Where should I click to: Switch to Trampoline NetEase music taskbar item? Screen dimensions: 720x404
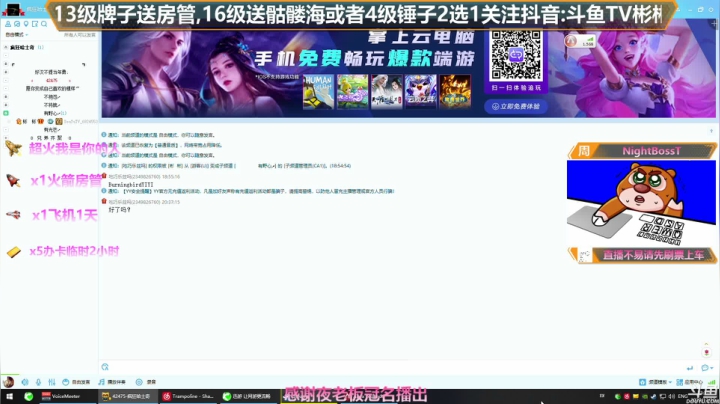(188, 396)
